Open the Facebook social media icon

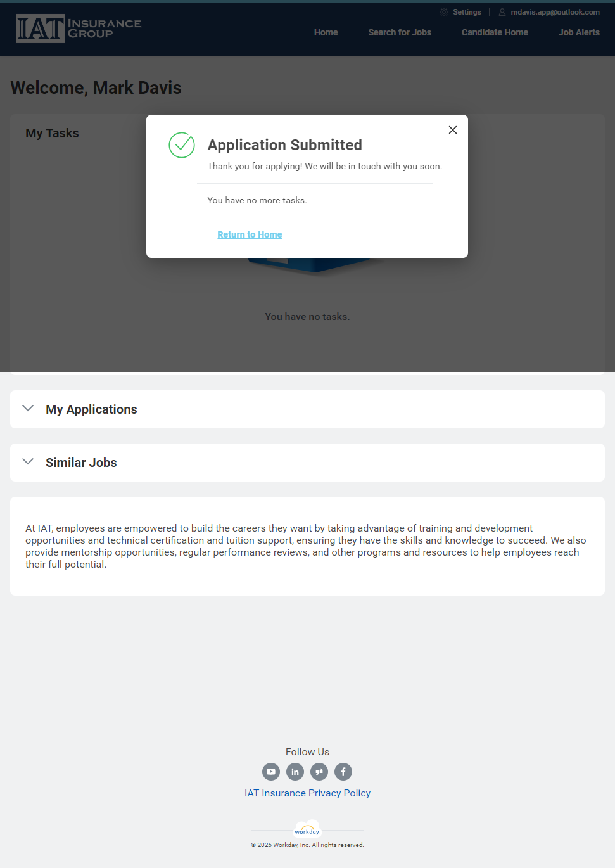click(343, 772)
